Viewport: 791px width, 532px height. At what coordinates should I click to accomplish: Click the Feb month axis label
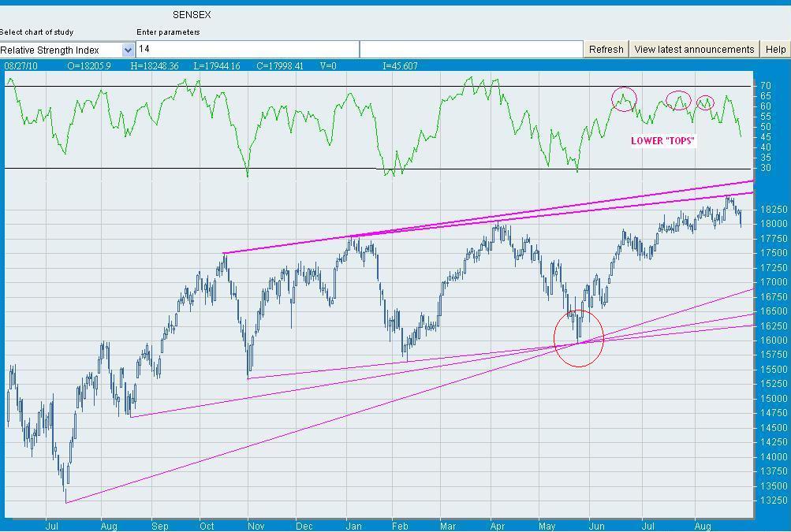400,526
